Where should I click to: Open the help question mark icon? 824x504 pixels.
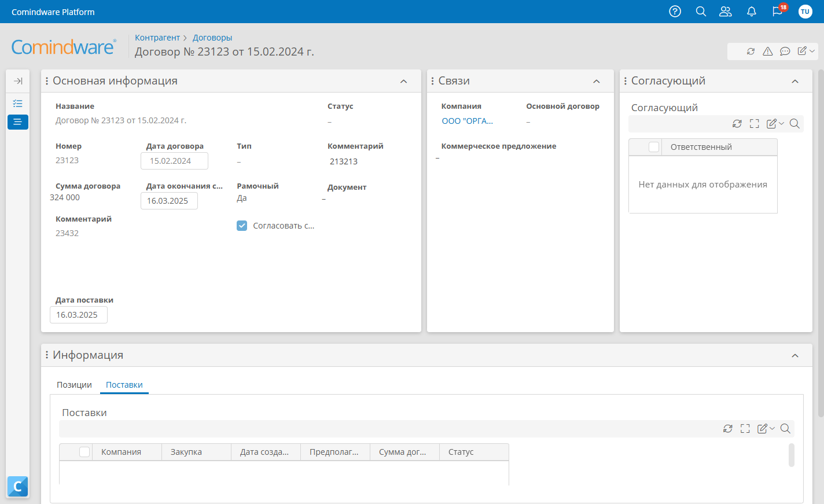(675, 12)
